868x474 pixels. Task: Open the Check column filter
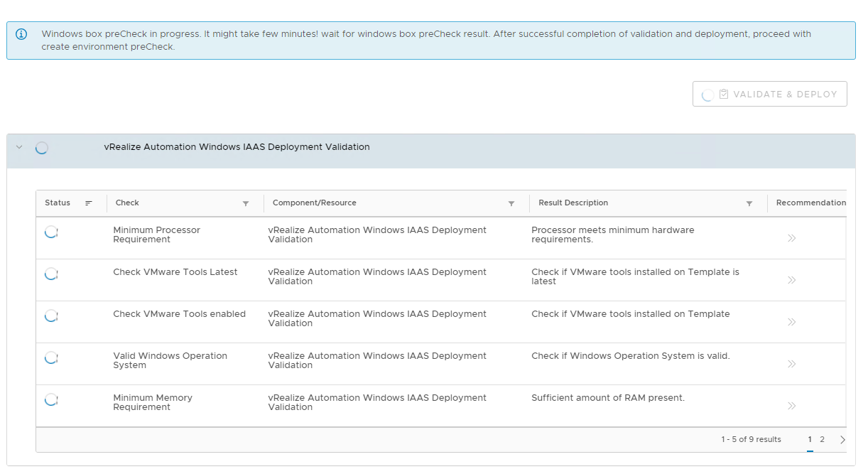coord(246,204)
